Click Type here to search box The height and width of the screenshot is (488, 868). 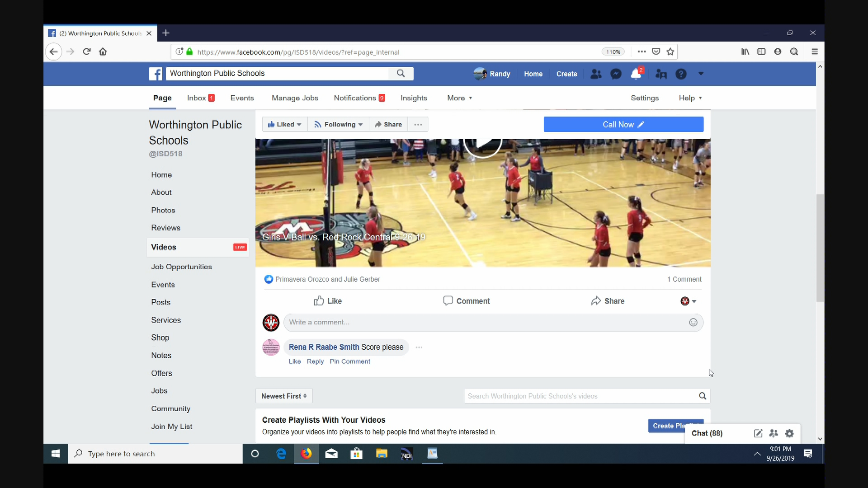click(x=155, y=454)
